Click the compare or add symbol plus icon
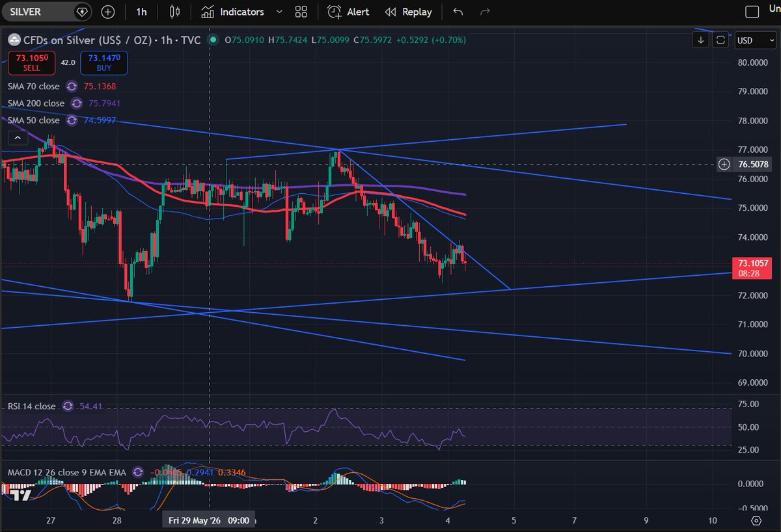The width and height of the screenshot is (781, 532). pyautogui.click(x=108, y=12)
